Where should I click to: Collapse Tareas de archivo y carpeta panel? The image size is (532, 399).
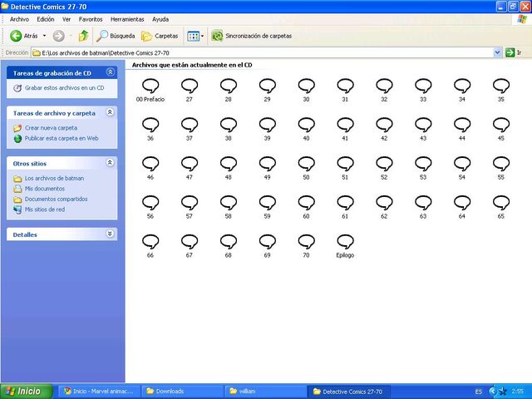tap(110, 112)
